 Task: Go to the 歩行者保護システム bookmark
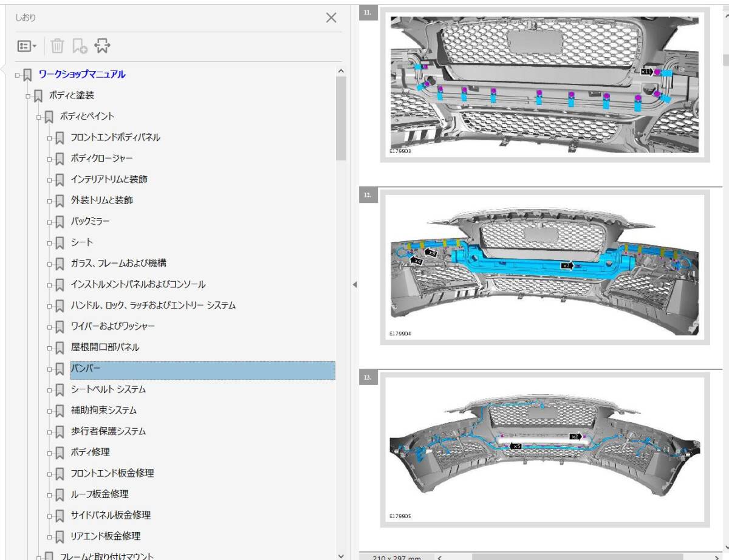coord(108,431)
